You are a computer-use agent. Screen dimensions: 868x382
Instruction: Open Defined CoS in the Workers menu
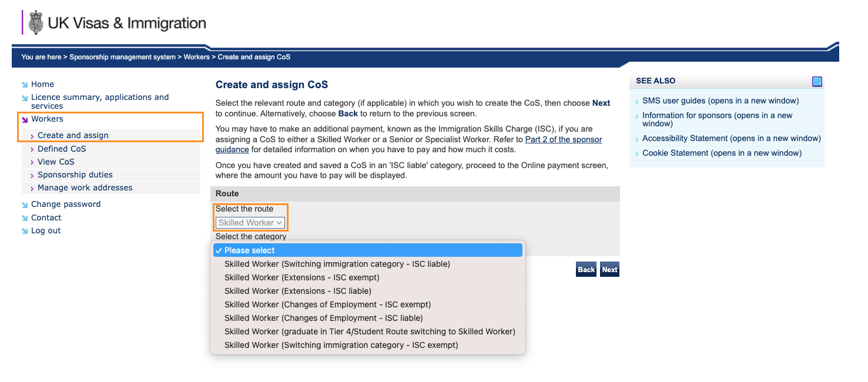62,149
